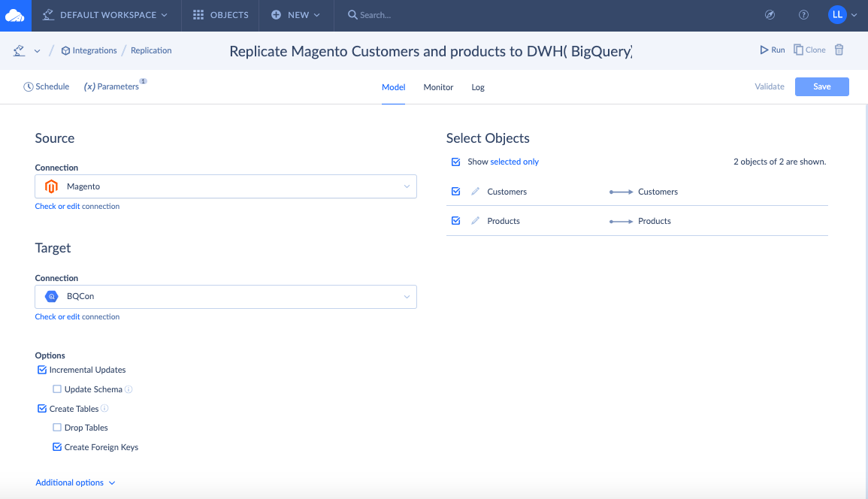The width and height of the screenshot is (868, 499).
Task: Click the Customers target name
Action: (x=658, y=192)
